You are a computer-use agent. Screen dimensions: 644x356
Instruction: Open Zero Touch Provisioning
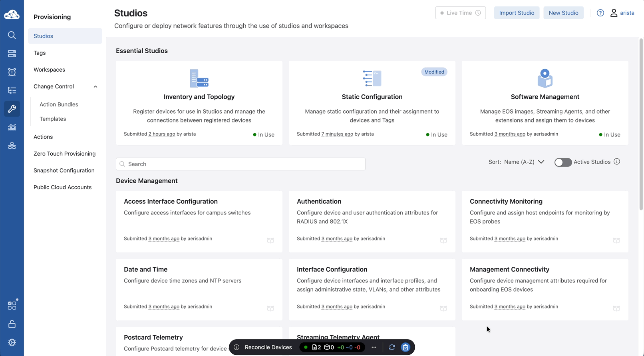tap(65, 154)
